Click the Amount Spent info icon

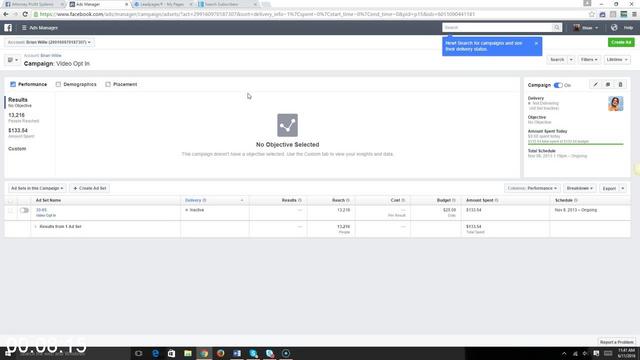click(x=497, y=200)
